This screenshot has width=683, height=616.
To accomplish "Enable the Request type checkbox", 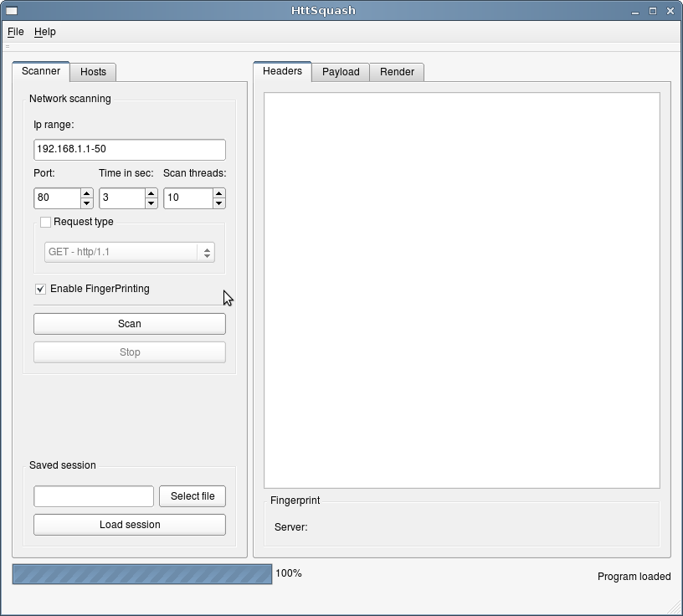I will point(46,222).
